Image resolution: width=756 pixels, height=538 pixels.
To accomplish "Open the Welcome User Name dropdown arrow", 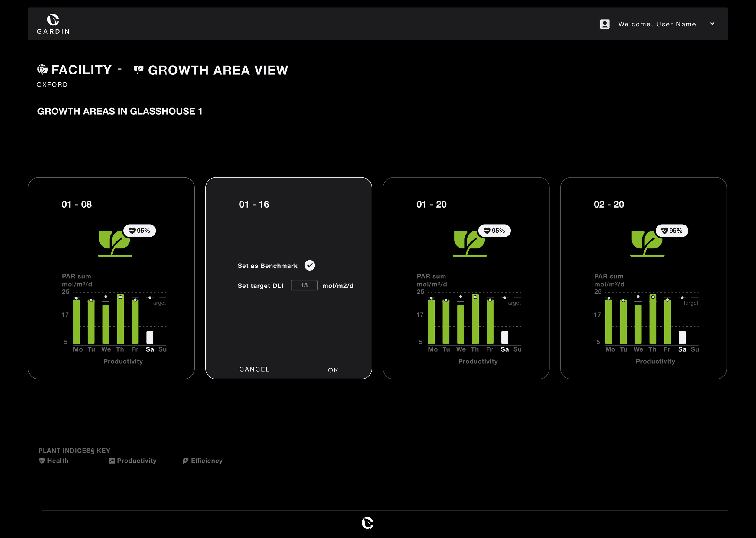I will click(712, 24).
